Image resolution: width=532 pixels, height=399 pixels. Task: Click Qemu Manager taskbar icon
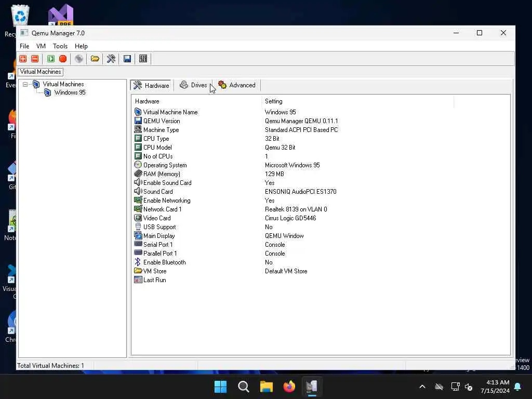(x=312, y=387)
